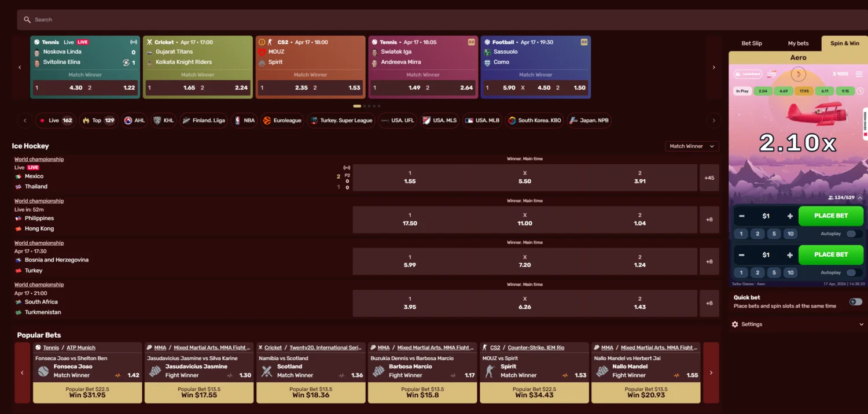Click bet builder icon on Swiatek card

(472, 42)
